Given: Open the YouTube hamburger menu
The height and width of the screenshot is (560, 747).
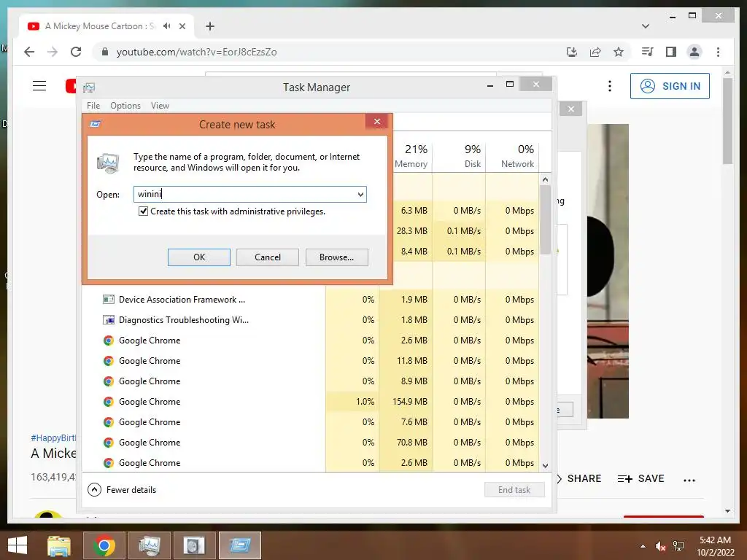Looking at the screenshot, I should click(39, 86).
